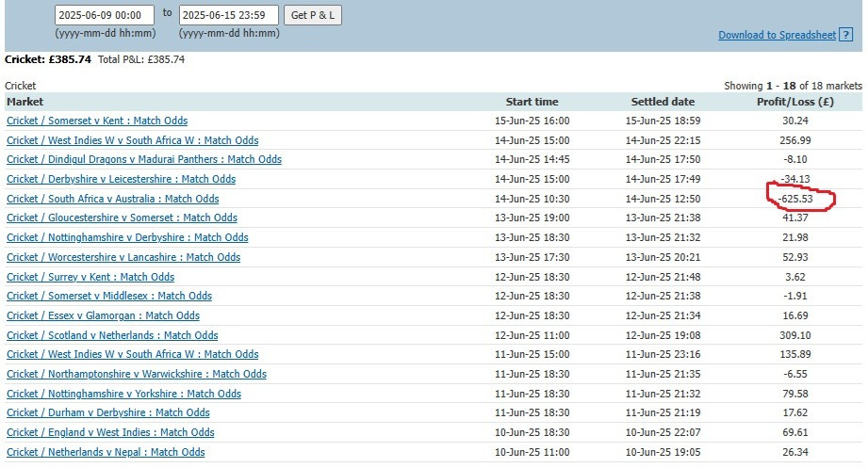This screenshot has height=468, width=868.
Task: Open Netherlands v Nepal Match Odds
Action: (106, 453)
